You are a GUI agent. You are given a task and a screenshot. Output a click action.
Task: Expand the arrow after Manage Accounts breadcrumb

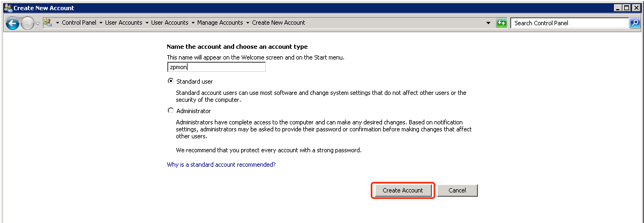tap(248, 23)
